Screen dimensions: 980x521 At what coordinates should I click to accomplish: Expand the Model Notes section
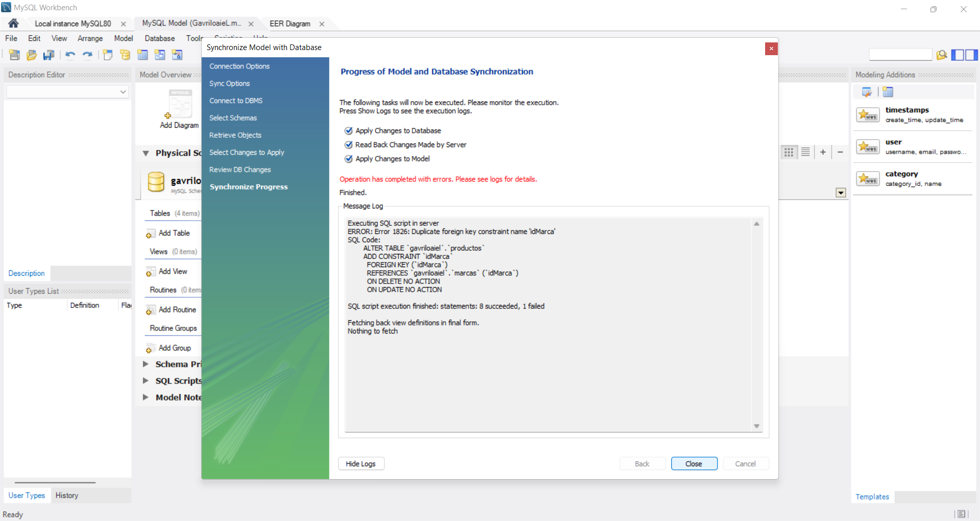pyautogui.click(x=146, y=397)
